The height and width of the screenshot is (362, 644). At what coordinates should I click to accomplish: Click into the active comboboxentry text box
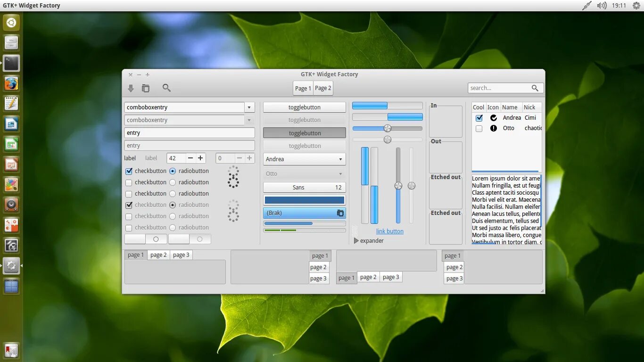[x=184, y=107]
